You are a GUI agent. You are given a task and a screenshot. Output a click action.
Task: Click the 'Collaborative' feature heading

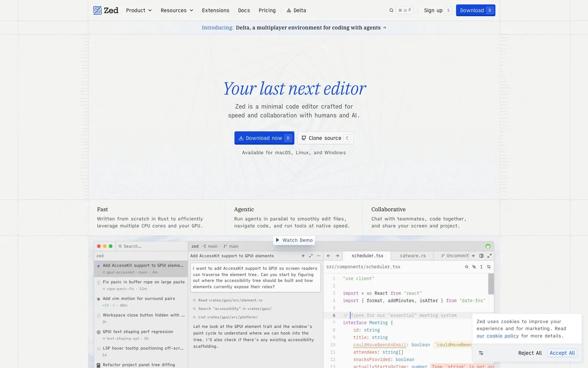coord(388,209)
